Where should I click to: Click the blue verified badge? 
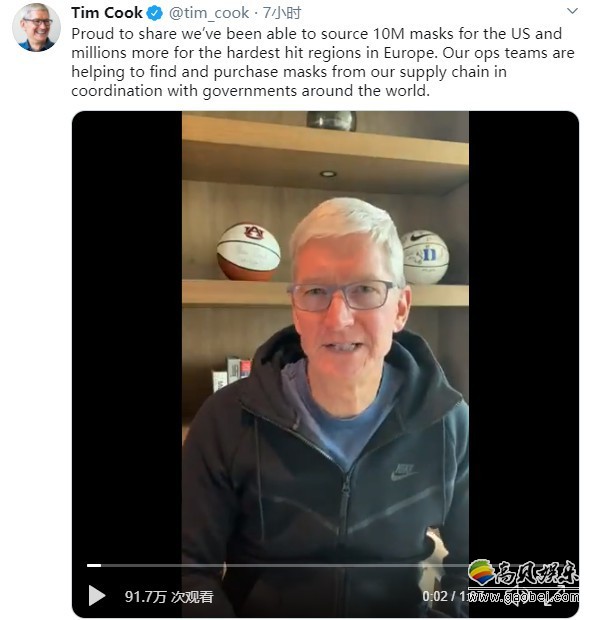(x=155, y=13)
